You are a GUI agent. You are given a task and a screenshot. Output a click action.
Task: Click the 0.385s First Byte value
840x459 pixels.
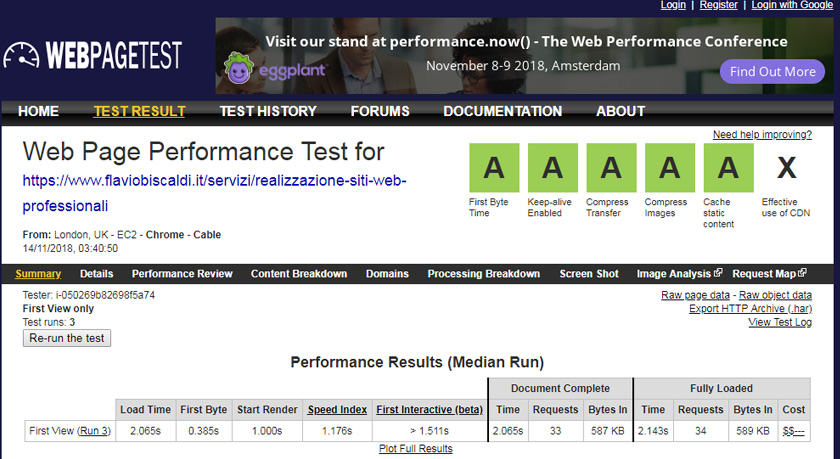(204, 431)
